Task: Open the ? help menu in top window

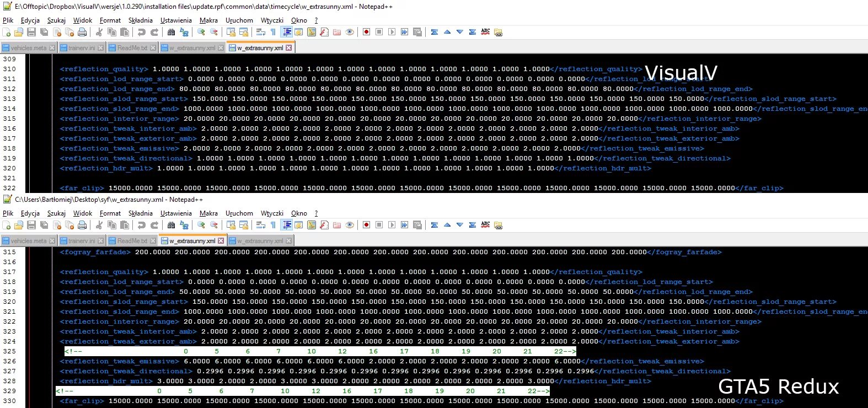Action: point(316,20)
